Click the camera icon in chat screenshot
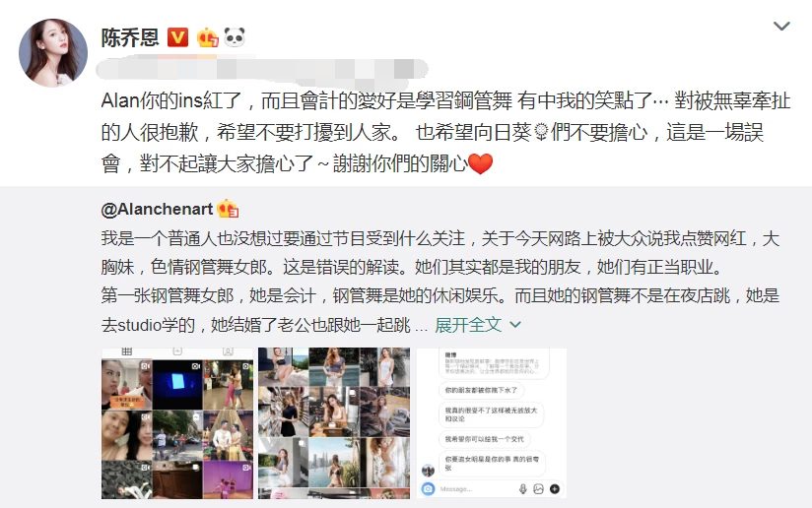The image size is (812, 508). pyautogui.click(x=428, y=488)
